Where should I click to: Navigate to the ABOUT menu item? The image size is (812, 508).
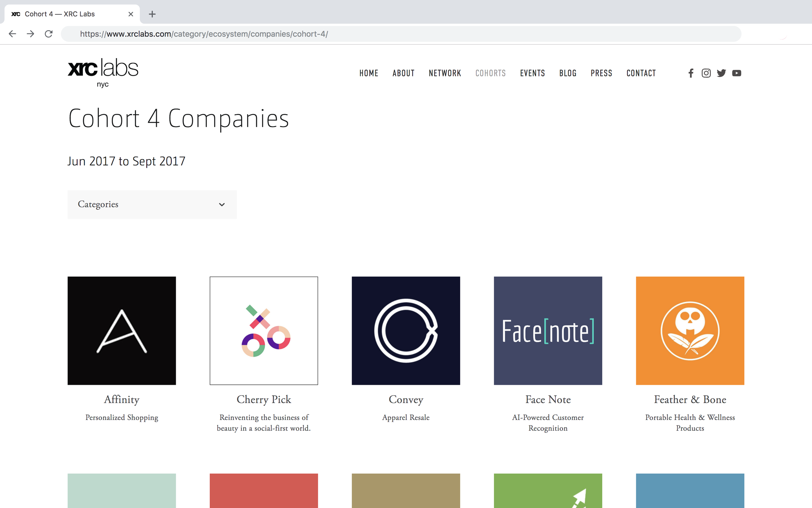(x=403, y=72)
